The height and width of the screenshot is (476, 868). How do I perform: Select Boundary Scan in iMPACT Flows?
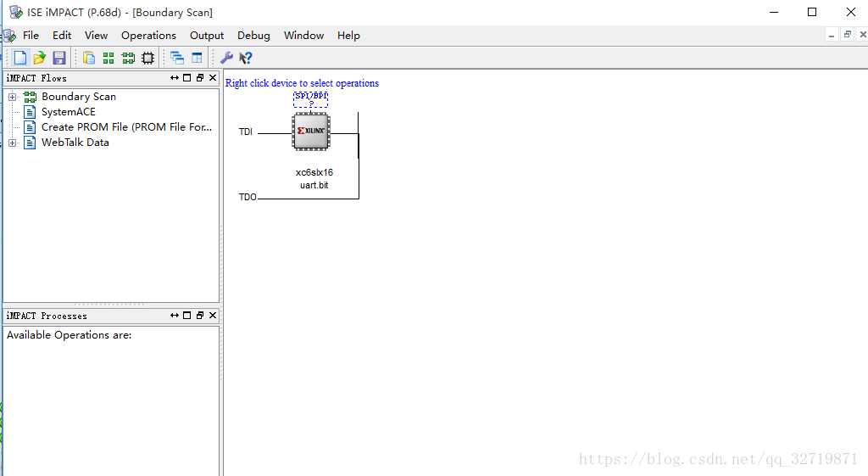coord(79,97)
